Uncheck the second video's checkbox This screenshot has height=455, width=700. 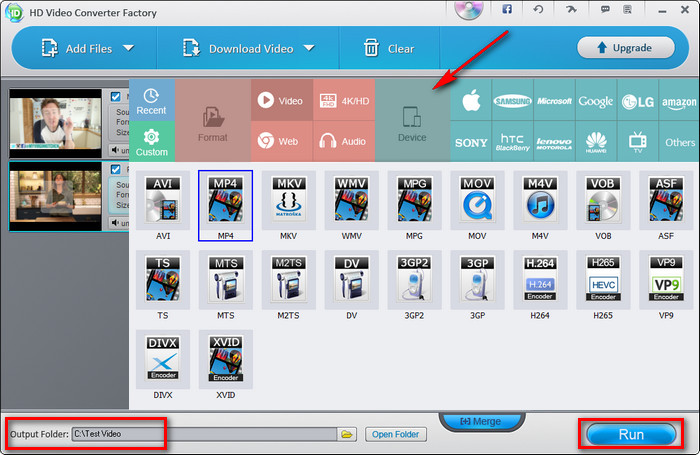(x=116, y=169)
